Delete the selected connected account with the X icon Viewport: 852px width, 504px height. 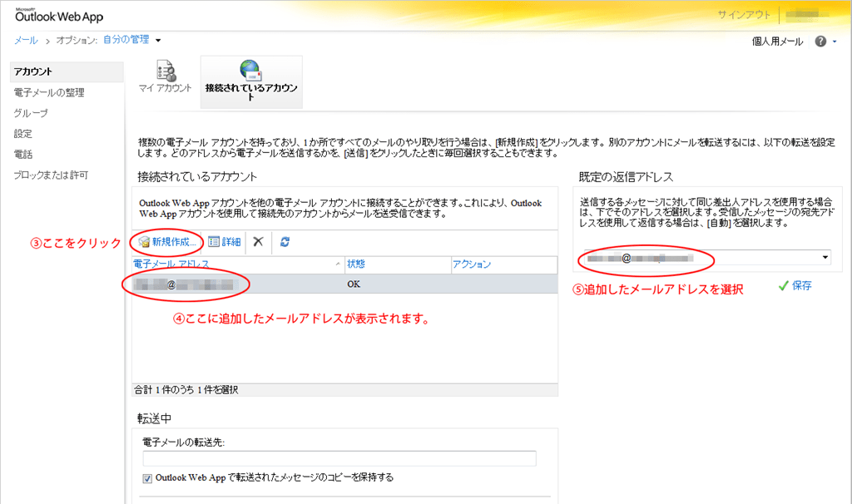[258, 242]
